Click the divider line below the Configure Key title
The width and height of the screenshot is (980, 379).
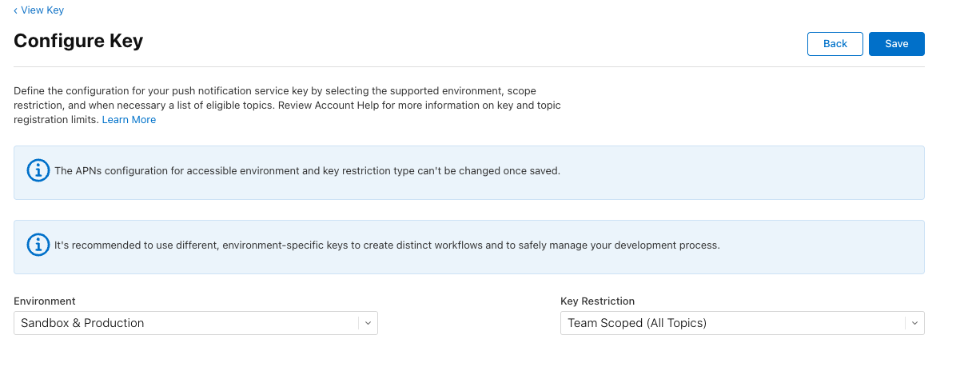click(468, 66)
